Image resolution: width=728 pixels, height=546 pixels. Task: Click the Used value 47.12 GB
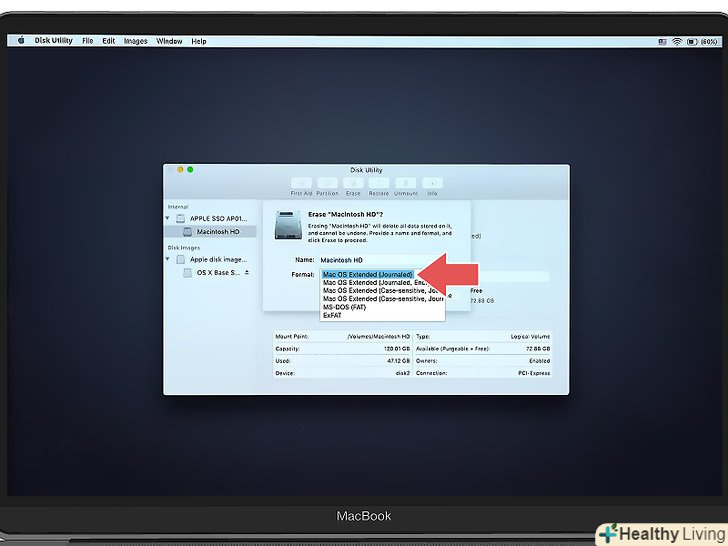(x=398, y=361)
